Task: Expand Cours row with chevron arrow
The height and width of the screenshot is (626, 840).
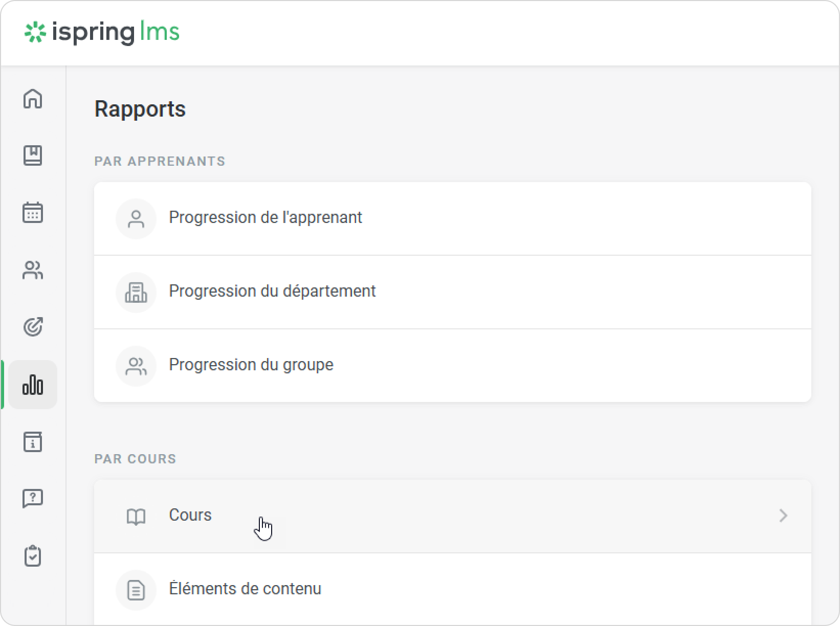Action: (x=783, y=516)
